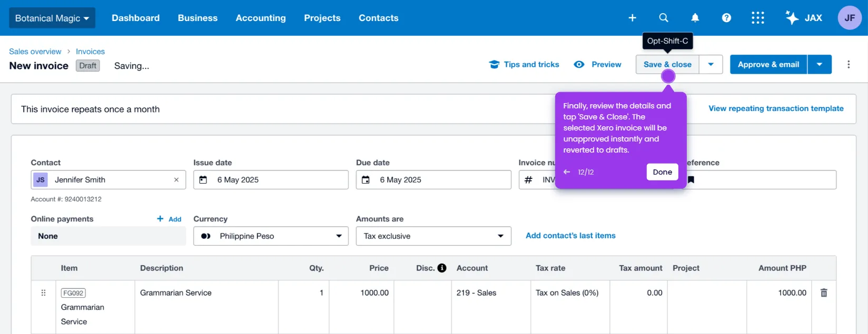Click the Tips and tricks graduation cap icon

[494, 64]
